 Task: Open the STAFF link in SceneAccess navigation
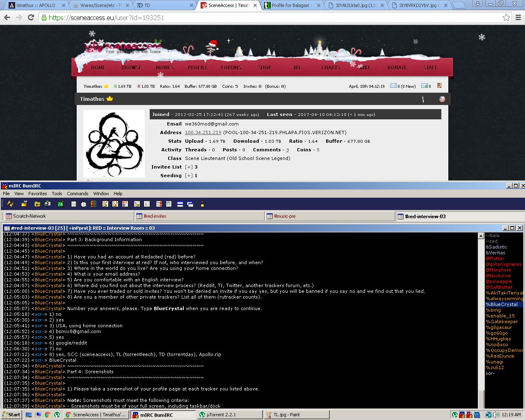coord(430,68)
